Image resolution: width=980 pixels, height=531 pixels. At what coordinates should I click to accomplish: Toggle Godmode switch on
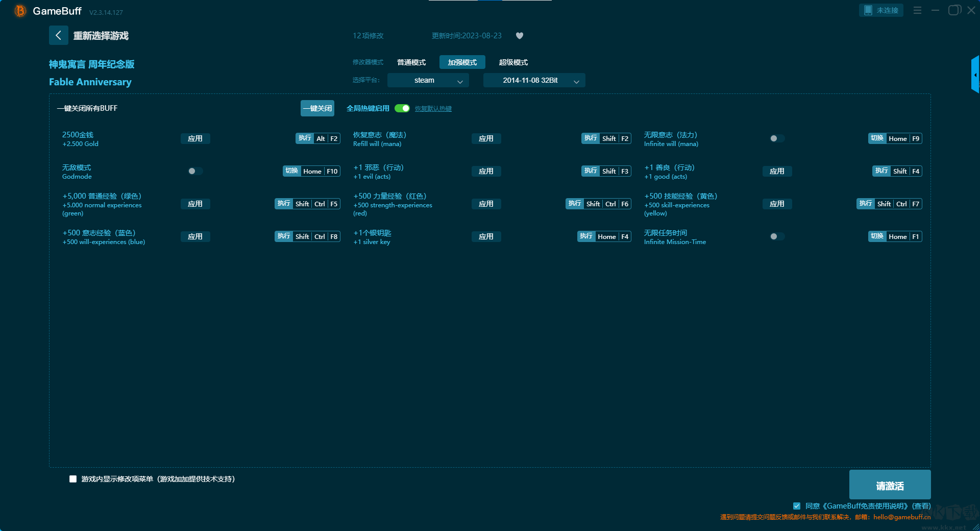(195, 171)
